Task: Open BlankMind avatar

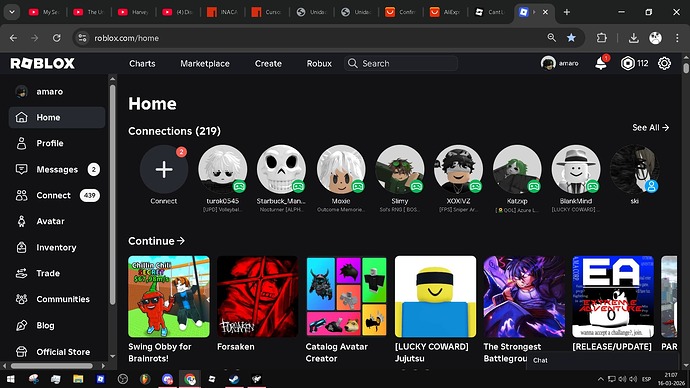Action: point(576,169)
